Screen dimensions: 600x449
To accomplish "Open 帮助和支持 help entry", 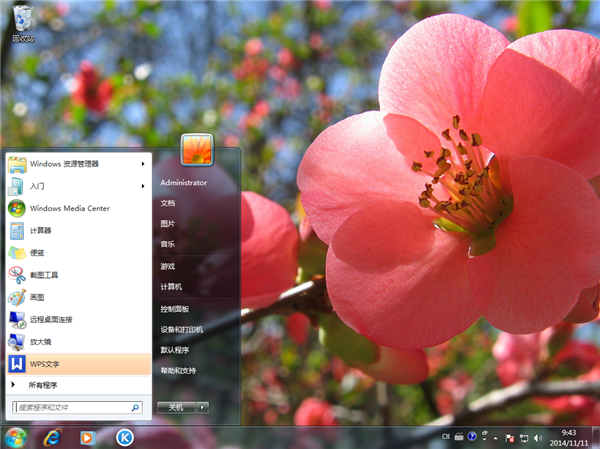I will (x=181, y=370).
